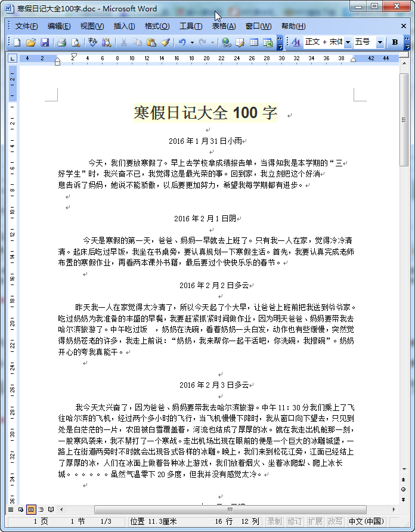Open the 帮助(H) menu
Image resolution: width=415 pixels, height=532 pixels.
click(293, 26)
